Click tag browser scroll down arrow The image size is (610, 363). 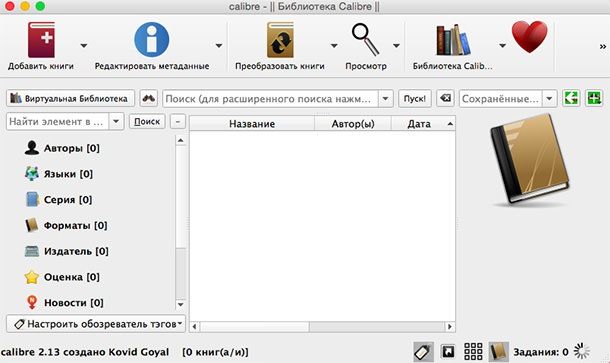pos(181,305)
